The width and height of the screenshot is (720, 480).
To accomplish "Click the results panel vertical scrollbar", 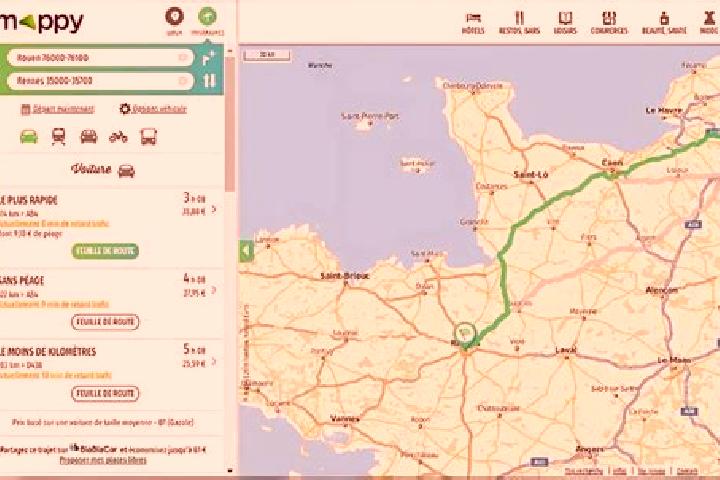I will (230, 124).
